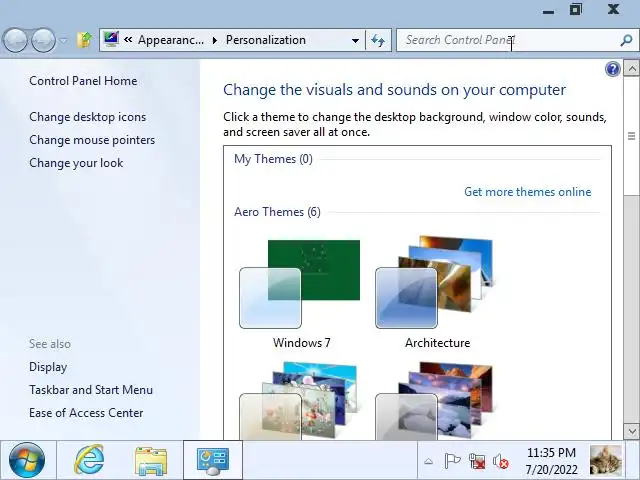This screenshot has height=480, width=640.
Task: Click the up-folder icon beside address bar
Action: click(84, 40)
